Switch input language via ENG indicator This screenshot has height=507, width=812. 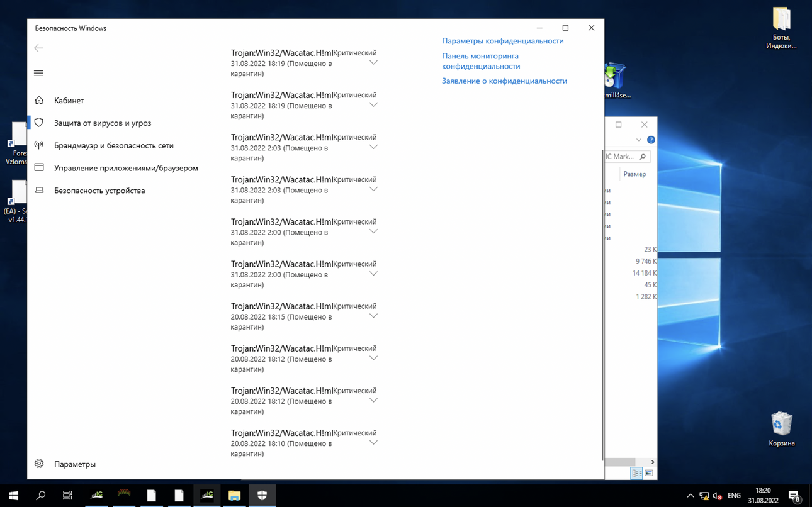click(734, 496)
